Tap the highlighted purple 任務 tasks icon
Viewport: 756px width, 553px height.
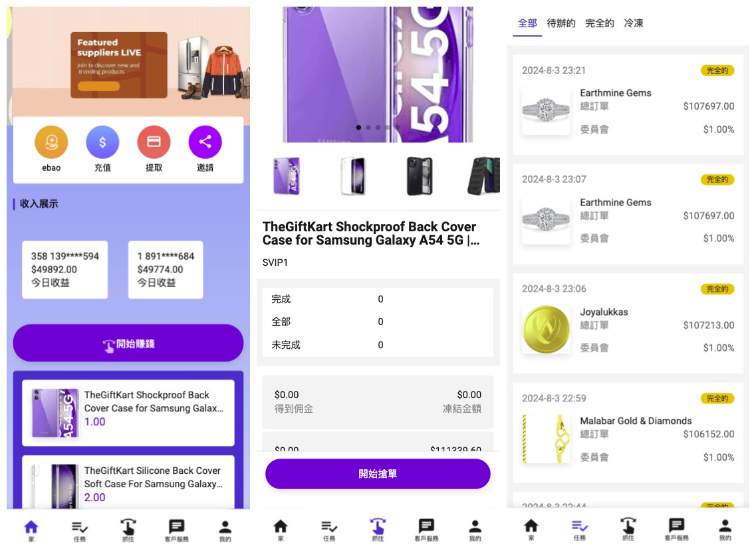click(x=580, y=528)
